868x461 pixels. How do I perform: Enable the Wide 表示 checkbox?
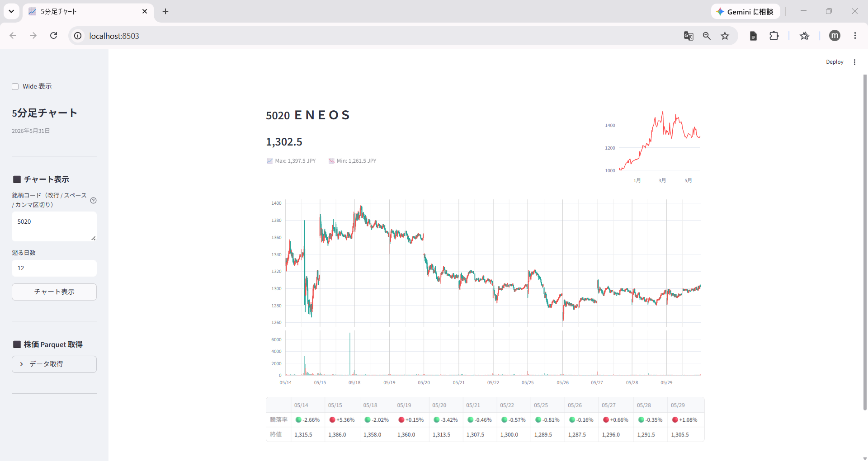tap(15, 86)
